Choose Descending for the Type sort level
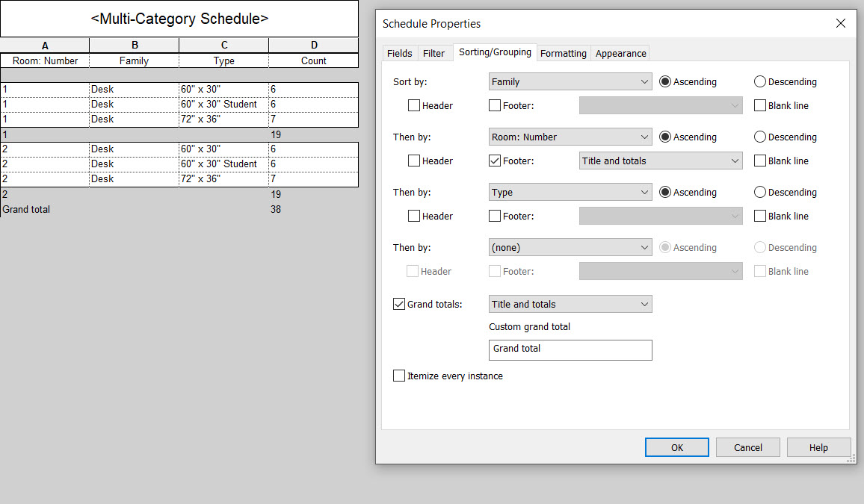 tap(760, 192)
